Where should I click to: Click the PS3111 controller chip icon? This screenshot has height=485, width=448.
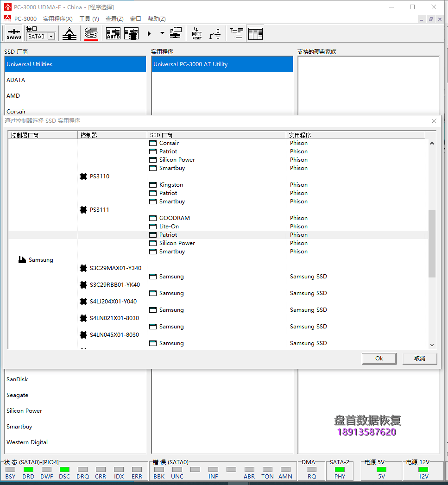(x=83, y=210)
